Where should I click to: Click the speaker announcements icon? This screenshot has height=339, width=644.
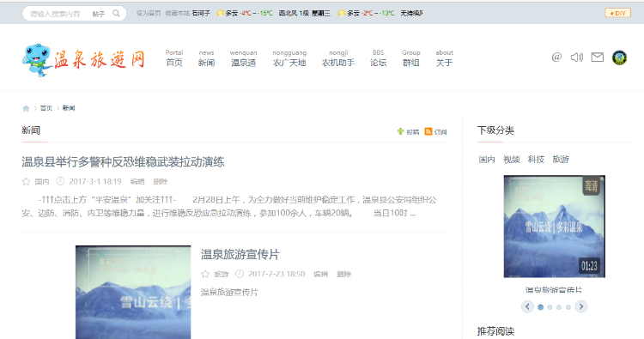[577, 57]
